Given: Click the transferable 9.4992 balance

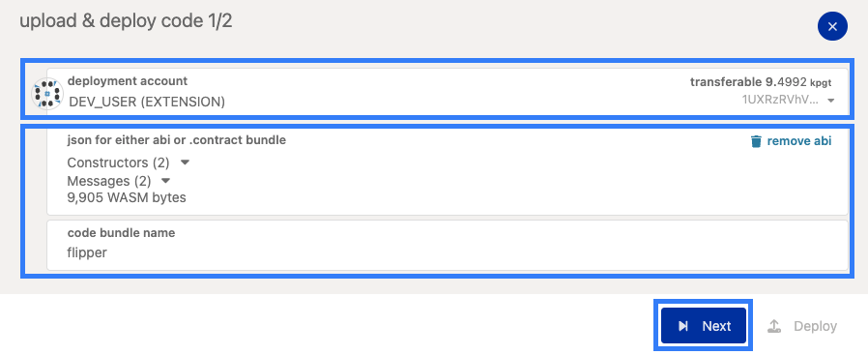Looking at the screenshot, I should (760, 82).
